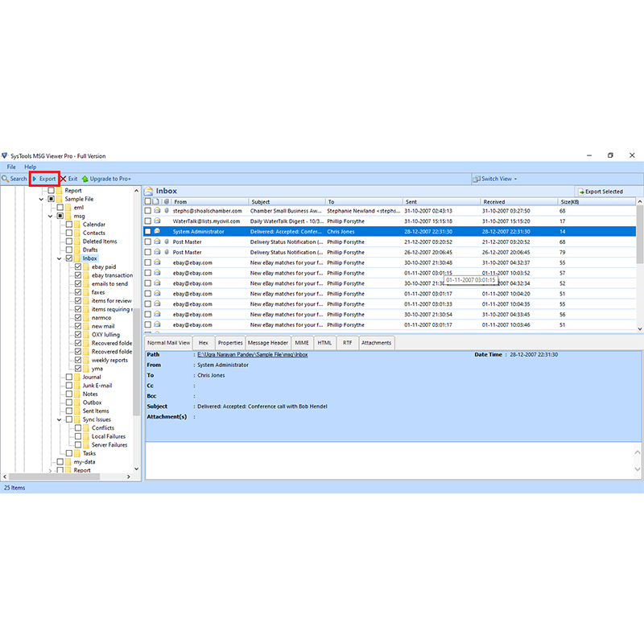Click the Search magnifier icon in toolbar
Viewport: 644px width, 644px height.
(x=6, y=179)
